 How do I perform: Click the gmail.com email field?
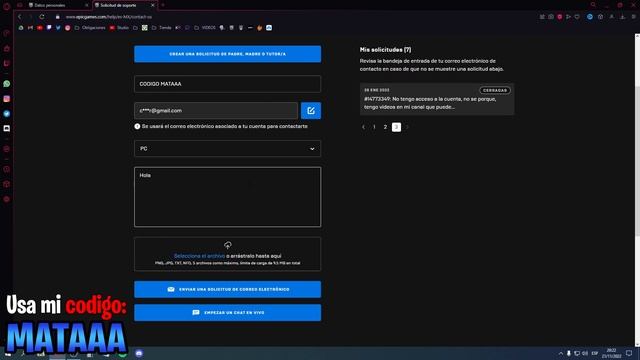point(216,111)
